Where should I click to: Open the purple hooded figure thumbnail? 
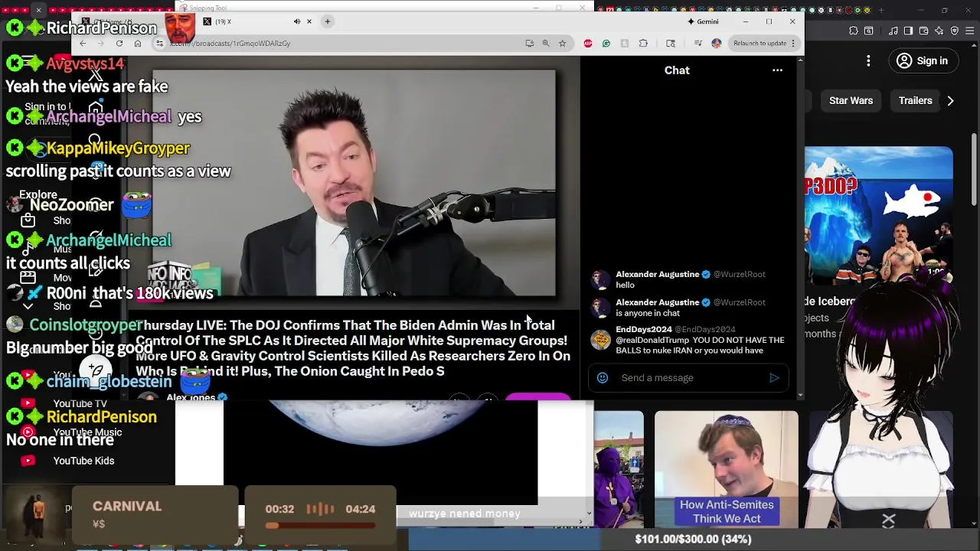click(x=619, y=469)
